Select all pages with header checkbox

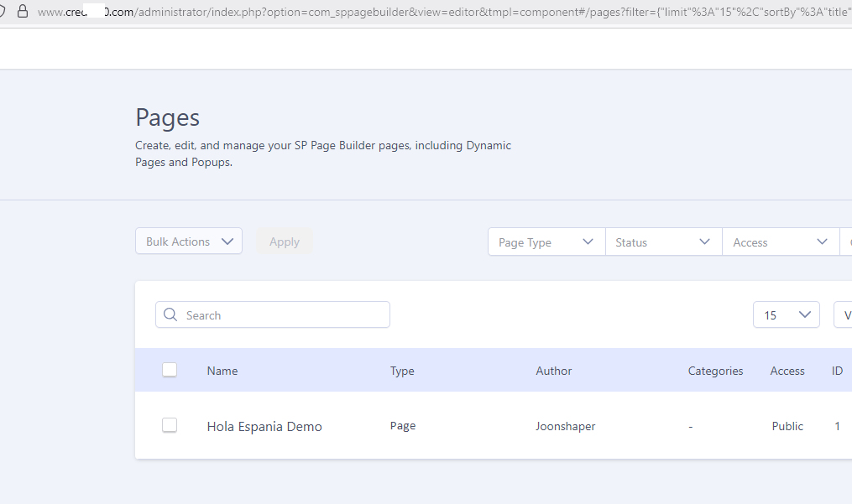click(x=170, y=370)
